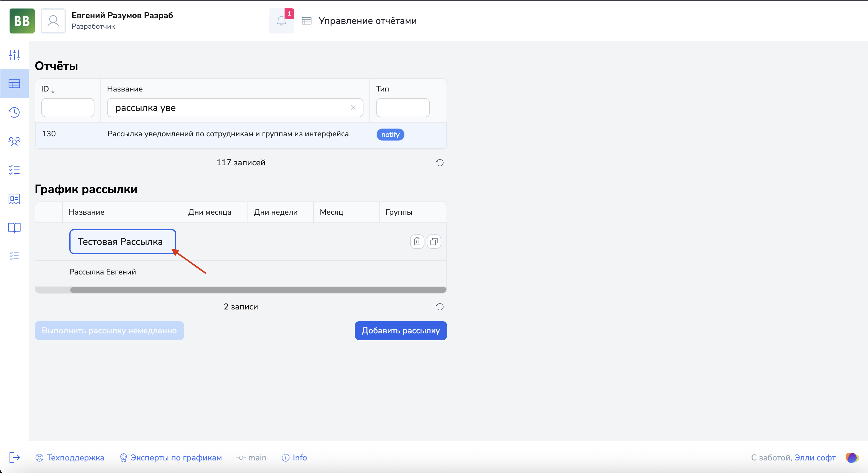Refresh the Отчёты table with the reload icon
Viewport: 868px width, 473px height.
point(439,162)
